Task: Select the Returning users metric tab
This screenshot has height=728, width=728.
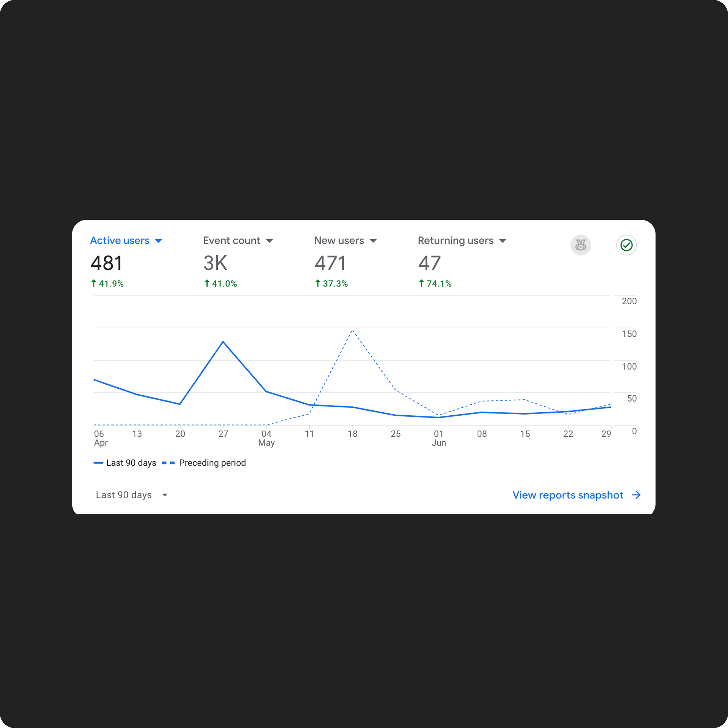Action: [x=455, y=240]
